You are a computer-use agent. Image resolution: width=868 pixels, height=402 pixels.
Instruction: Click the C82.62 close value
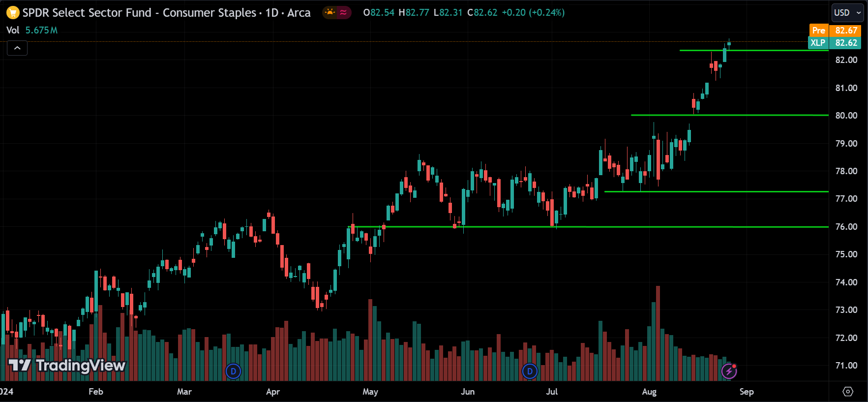click(482, 13)
